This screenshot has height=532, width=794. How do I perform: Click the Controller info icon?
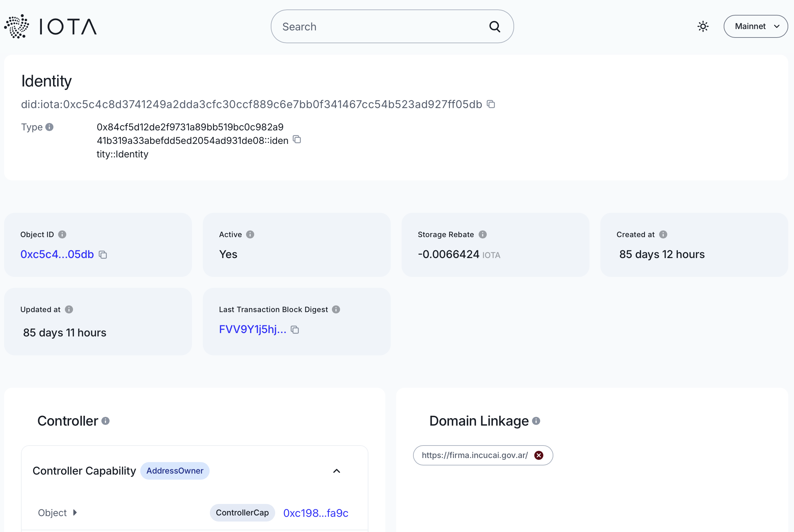[105, 421]
